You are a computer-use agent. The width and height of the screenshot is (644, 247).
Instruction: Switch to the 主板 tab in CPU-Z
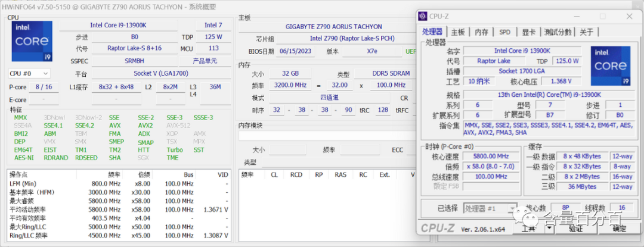point(458,32)
